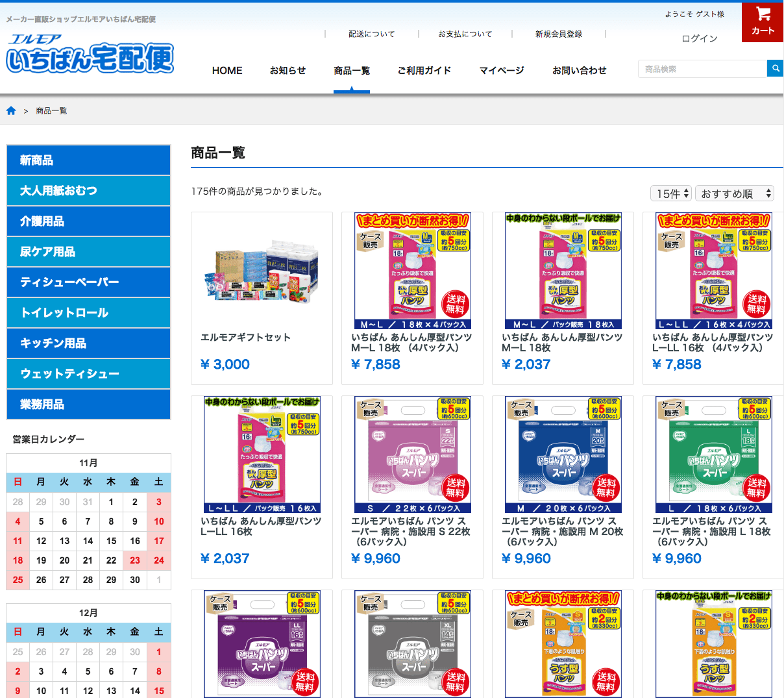784x698 pixels.
Task: Open the お問い合わせ page
Action: click(579, 70)
